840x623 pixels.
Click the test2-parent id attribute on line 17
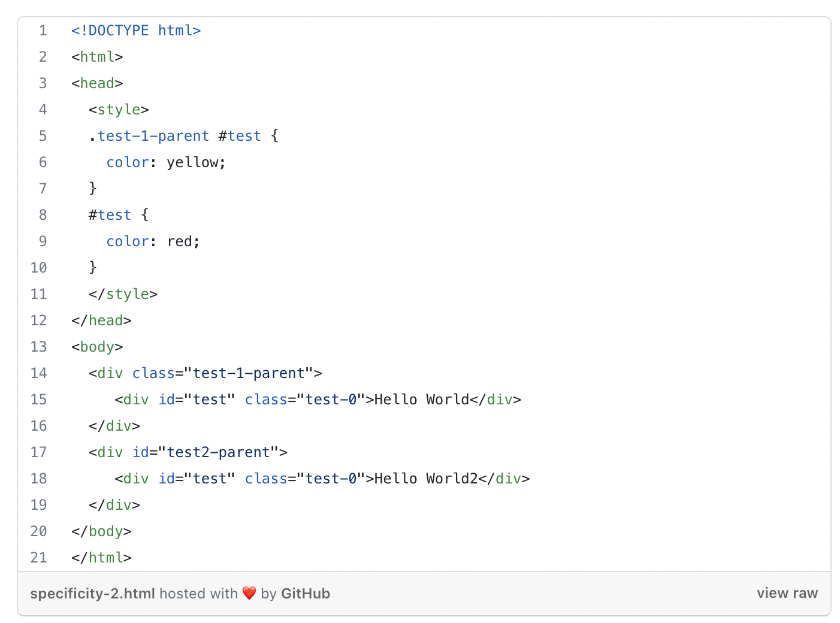coord(220,452)
